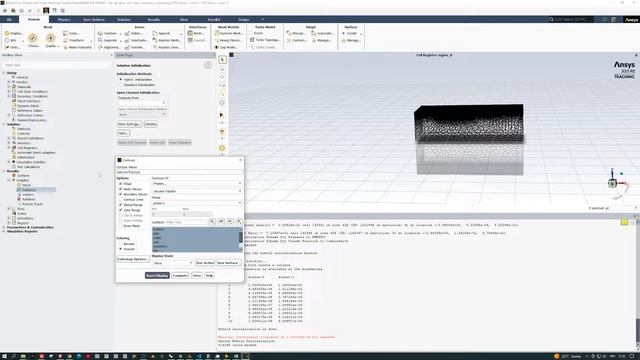Click the More Settings button
This screenshot has height=360, width=640.
[x=129, y=124]
